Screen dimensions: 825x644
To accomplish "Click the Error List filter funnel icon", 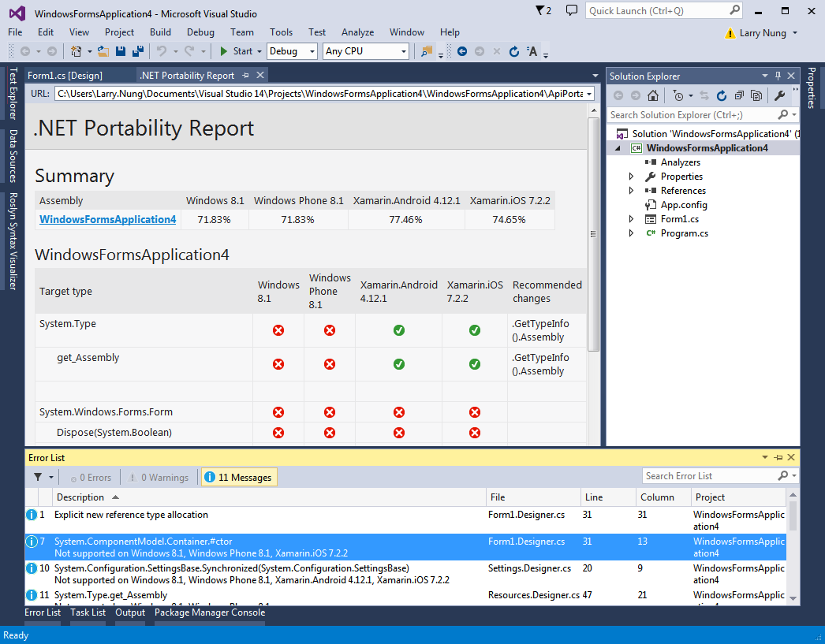I will tap(38, 477).
